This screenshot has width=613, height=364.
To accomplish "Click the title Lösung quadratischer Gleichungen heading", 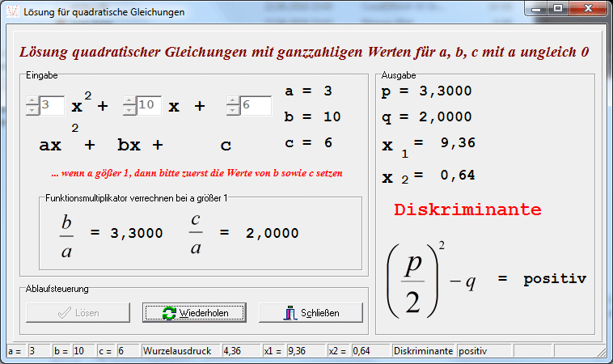I will pos(304,52).
